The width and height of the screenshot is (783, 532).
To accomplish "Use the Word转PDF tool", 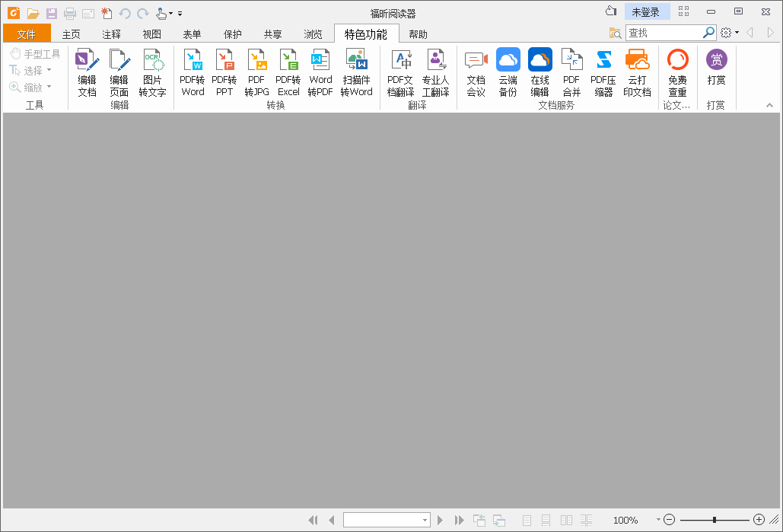I will point(320,73).
